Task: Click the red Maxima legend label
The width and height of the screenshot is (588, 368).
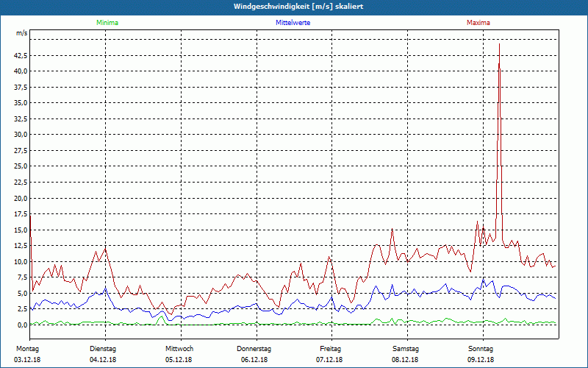Action: click(478, 23)
